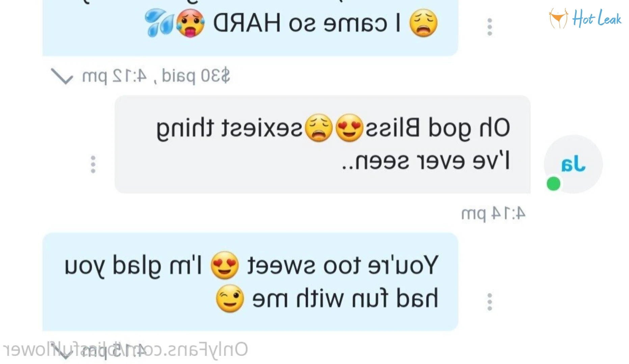
Task: Open three-dot menu beside "You're too sweet" message
Action: 490,302
